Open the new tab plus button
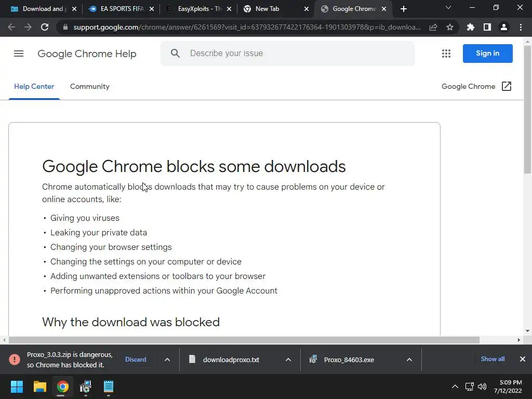 pos(403,9)
